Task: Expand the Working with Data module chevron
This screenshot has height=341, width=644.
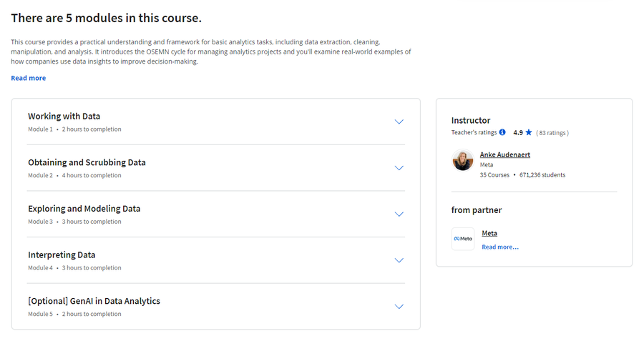Action: point(399,122)
